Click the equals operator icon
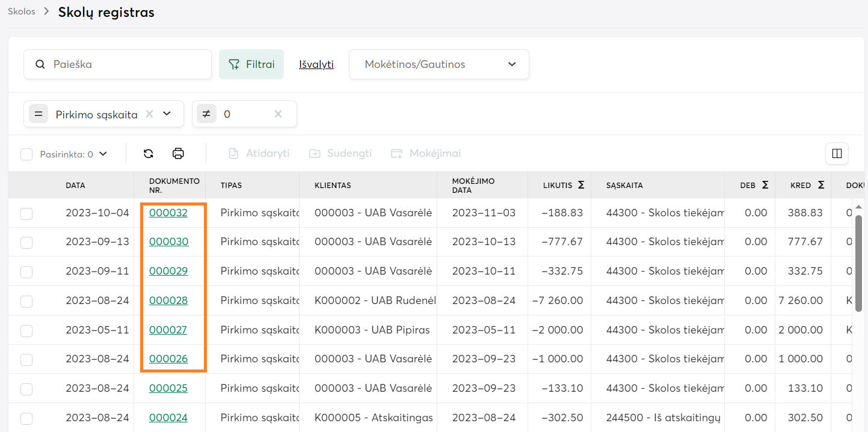Image resolution: width=868 pixels, height=432 pixels. [38, 114]
